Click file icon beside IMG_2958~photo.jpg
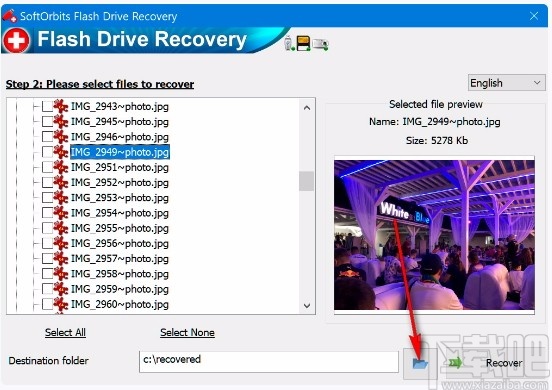This screenshot has width=552, height=390. point(61,273)
